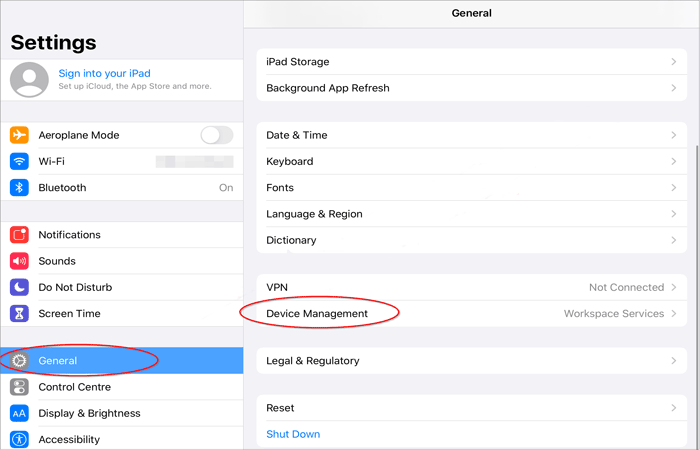
Task: Open the Device Management row
Action: pos(472,313)
